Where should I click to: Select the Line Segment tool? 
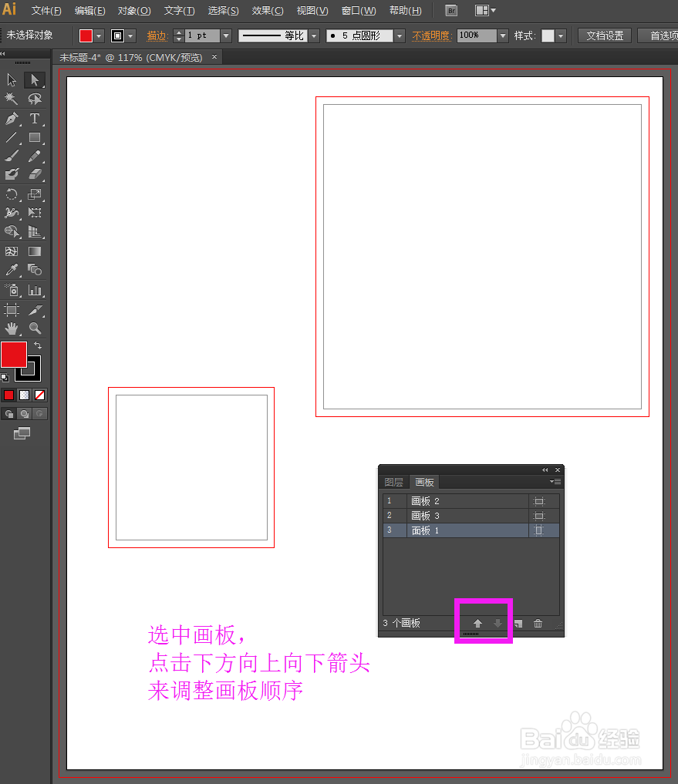12,137
